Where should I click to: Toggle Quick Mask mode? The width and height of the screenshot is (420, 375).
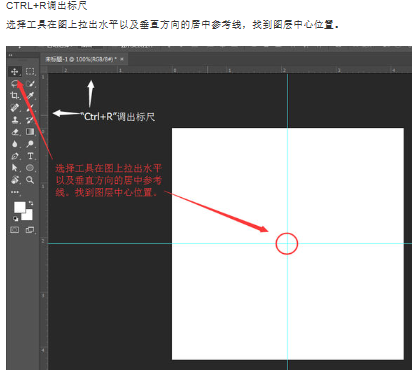pos(14,230)
